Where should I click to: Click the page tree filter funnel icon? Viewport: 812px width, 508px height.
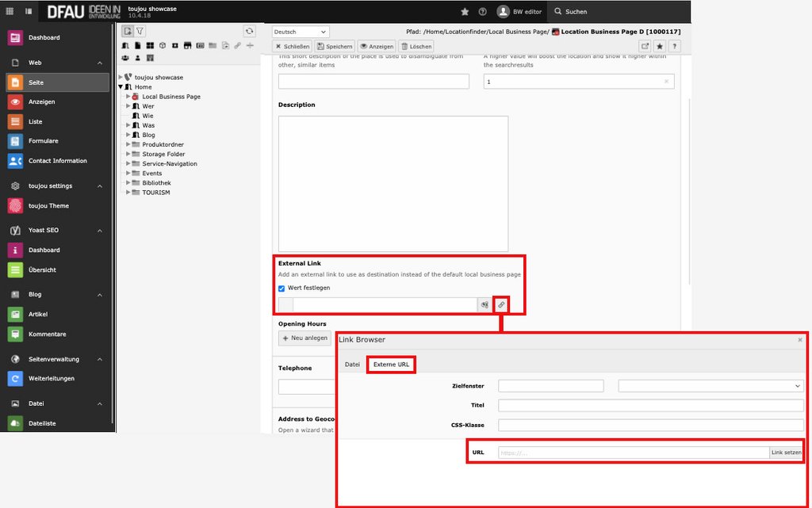(140, 31)
